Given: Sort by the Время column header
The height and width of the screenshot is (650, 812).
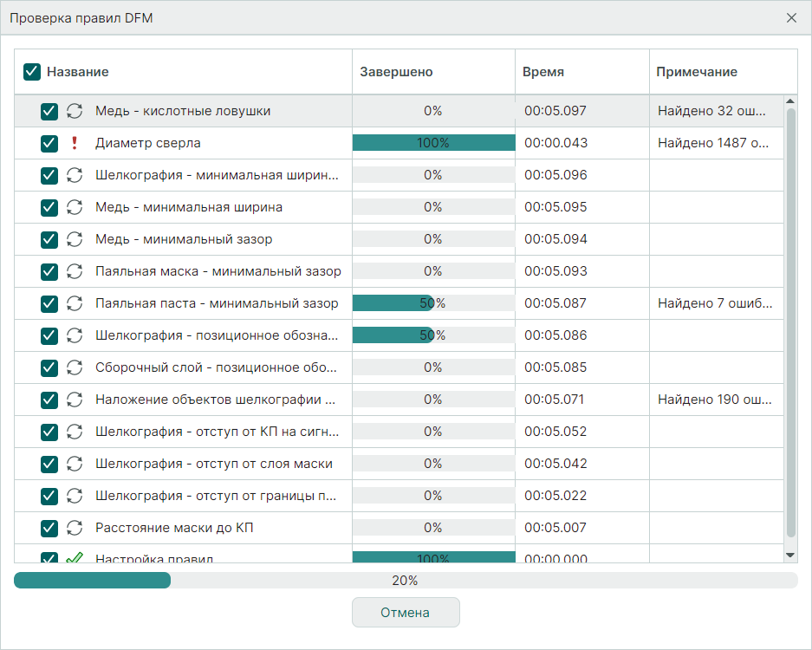Looking at the screenshot, I should [x=543, y=72].
